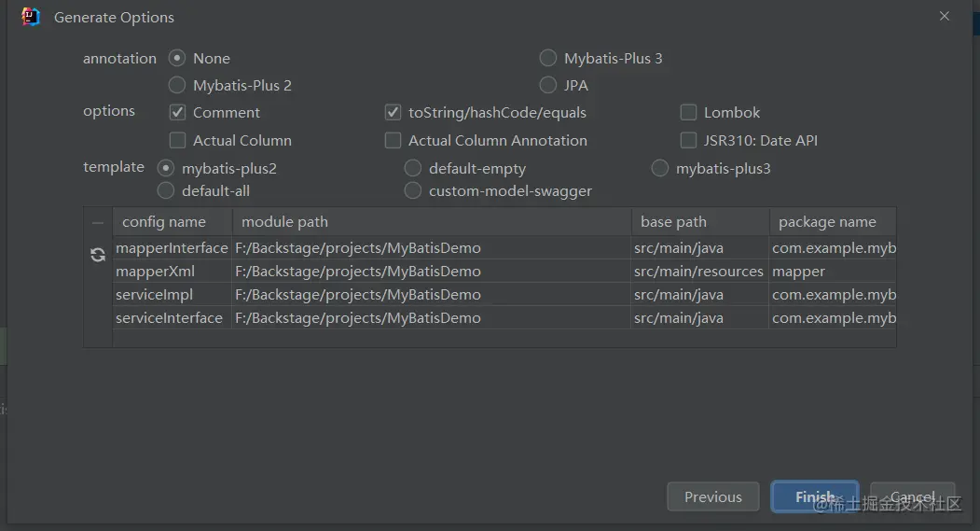Click the Finish button
The width and height of the screenshot is (980, 531).
[x=815, y=496]
